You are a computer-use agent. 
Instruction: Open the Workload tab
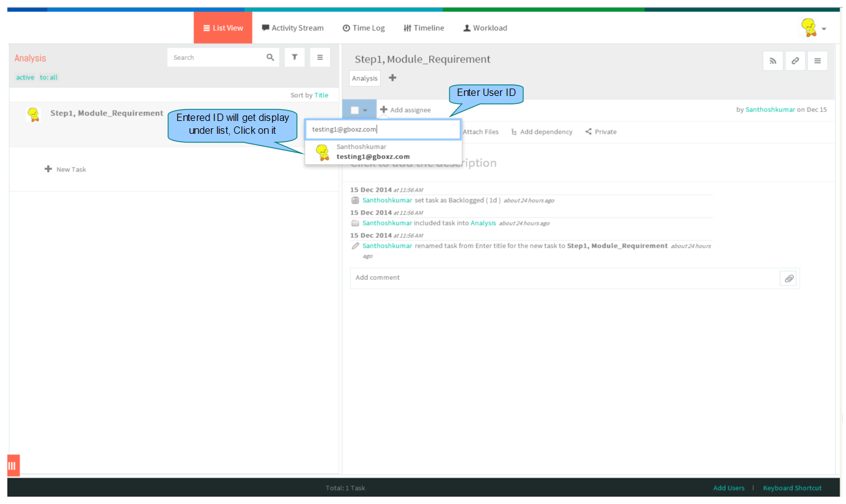click(485, 28)
